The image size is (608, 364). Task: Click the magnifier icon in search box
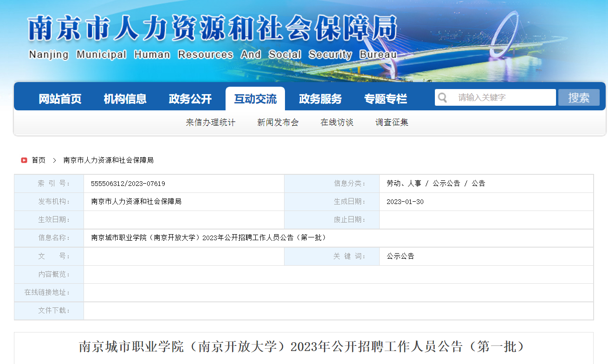443,97
